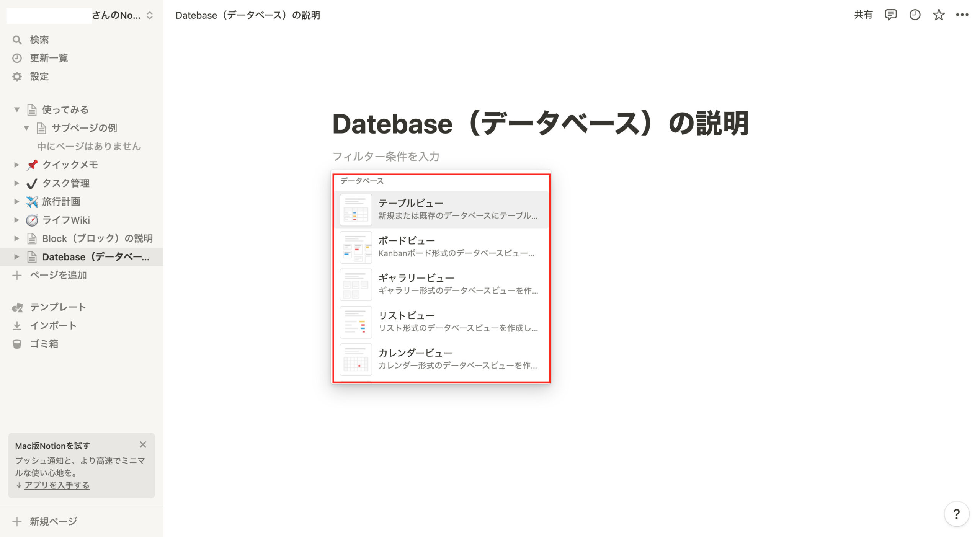Expand the 旅行計画 page
Image resolution: width=980 pixels, height=537 pixels.
coord(17,202)
